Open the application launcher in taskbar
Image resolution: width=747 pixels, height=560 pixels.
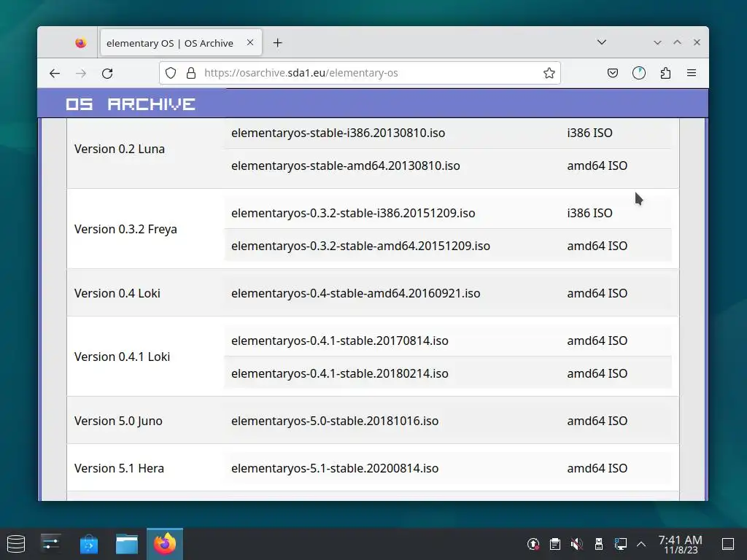click(16, 544)
